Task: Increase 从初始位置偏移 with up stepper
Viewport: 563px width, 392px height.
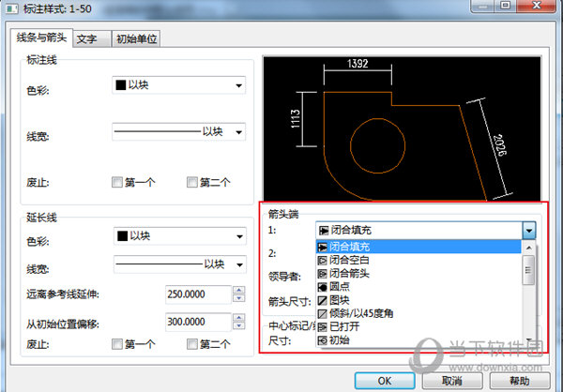Action: click(x=239, y=317)
